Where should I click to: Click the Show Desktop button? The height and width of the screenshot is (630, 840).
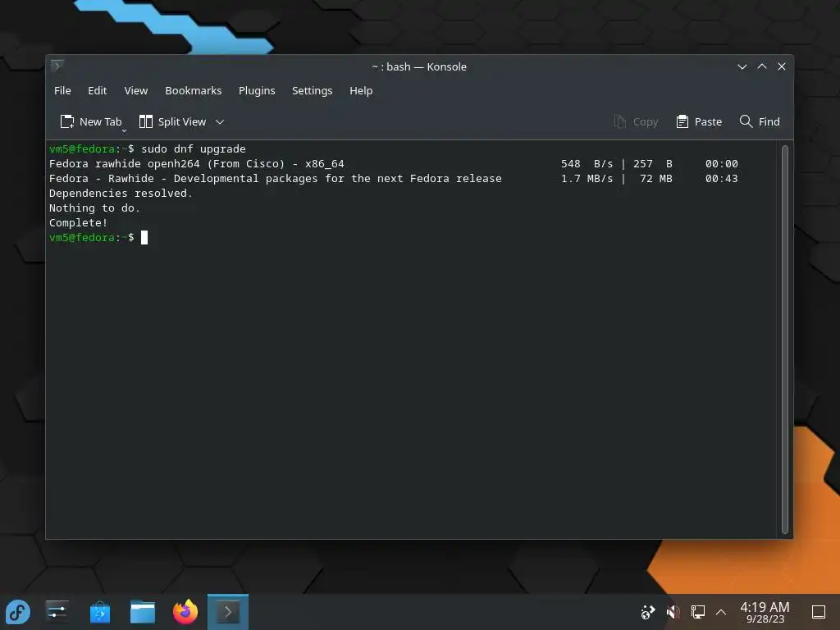818,612
